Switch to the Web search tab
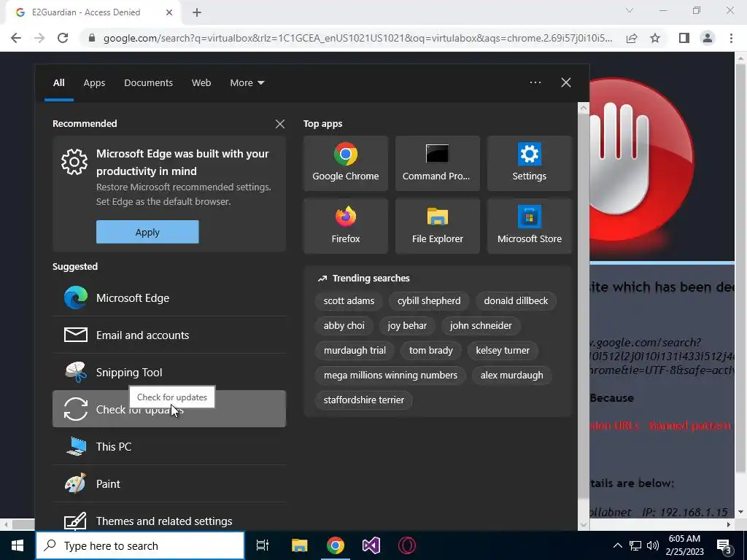747x560 pixels. 201,83
